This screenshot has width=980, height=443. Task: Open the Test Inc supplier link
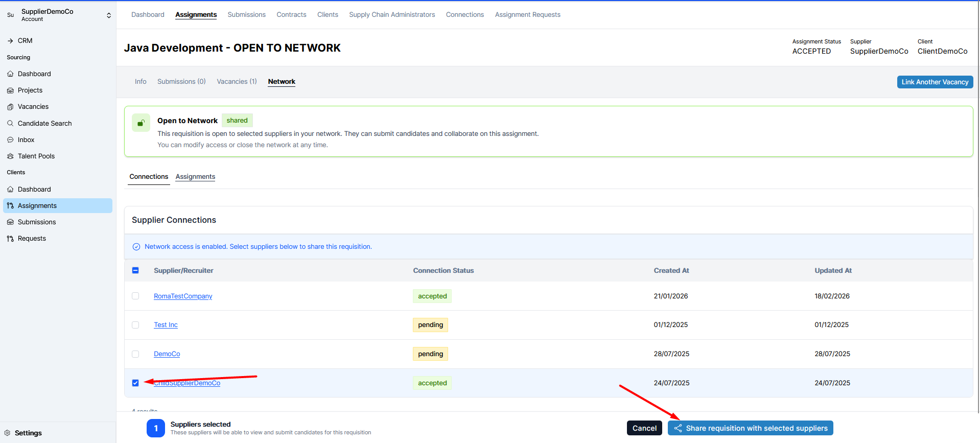[166, 325]
